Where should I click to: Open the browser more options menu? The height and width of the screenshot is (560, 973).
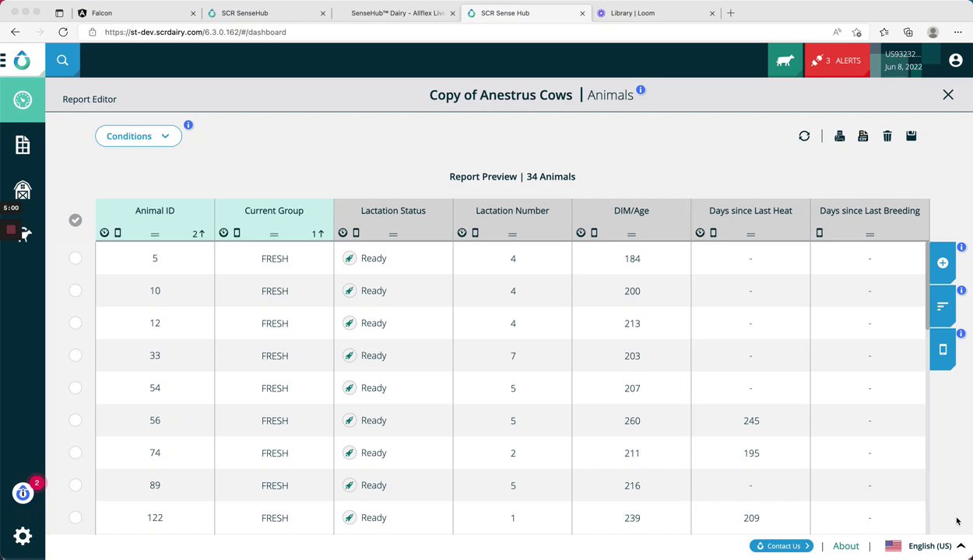[x=957, y=32]
